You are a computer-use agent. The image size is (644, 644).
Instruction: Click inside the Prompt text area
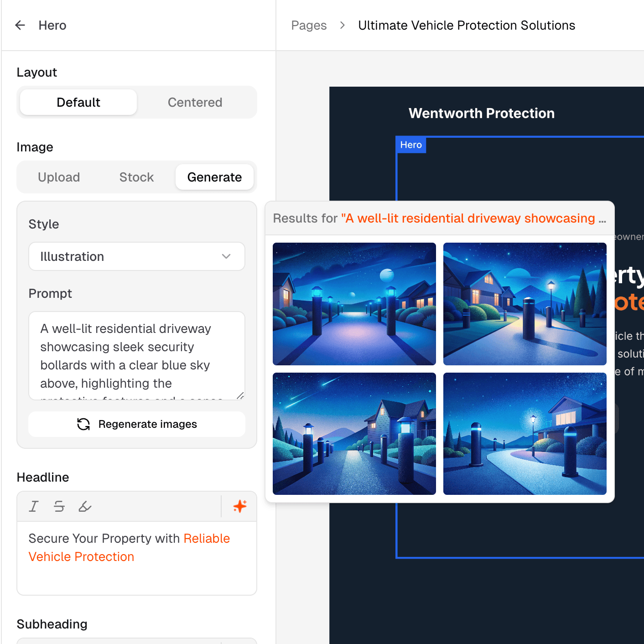pos(136,356)
